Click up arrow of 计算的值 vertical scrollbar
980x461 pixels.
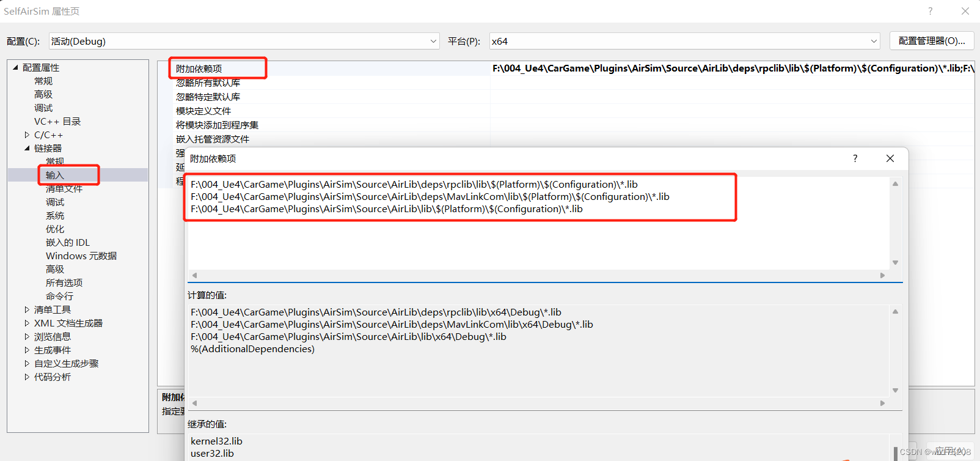tap(895, 312)
